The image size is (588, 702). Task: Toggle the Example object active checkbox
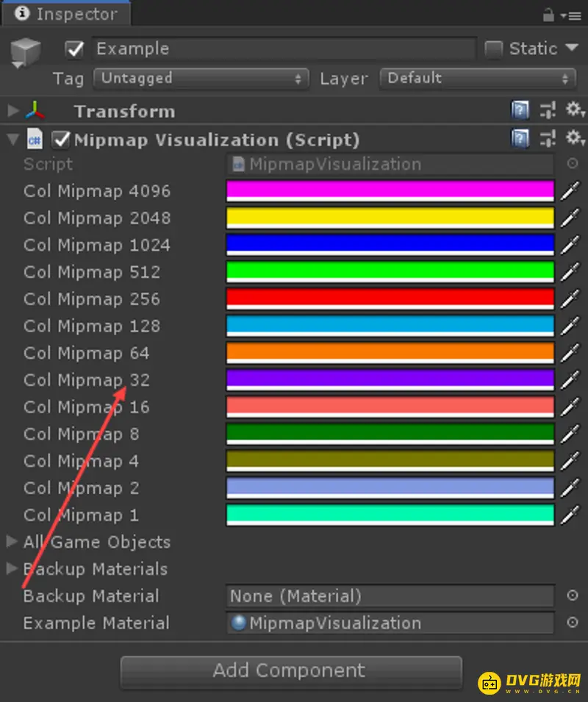pyautogui.click(x=74, y=49)
